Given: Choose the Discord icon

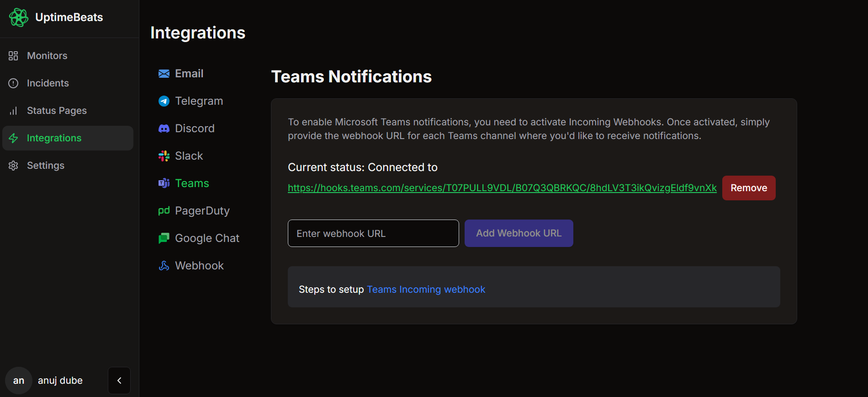Looking at the screenshot, I should pyautogui.click(x=164, y=129).
